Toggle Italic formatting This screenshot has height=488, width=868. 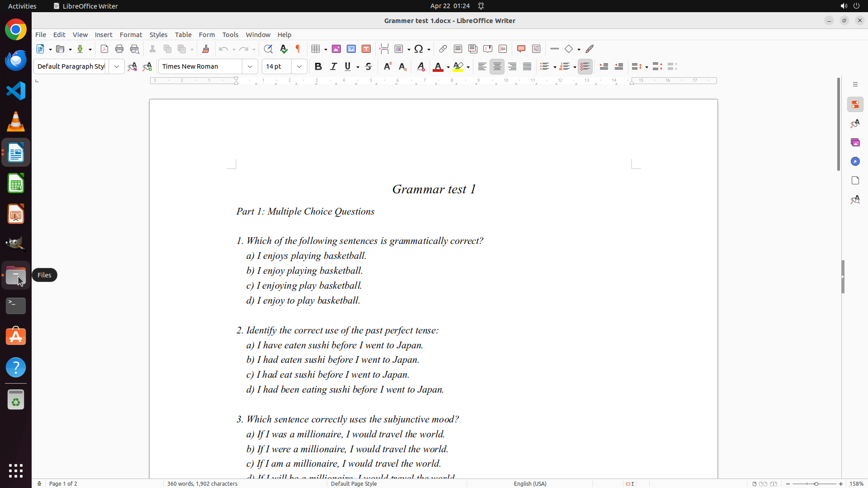click(x=334, y=66)
